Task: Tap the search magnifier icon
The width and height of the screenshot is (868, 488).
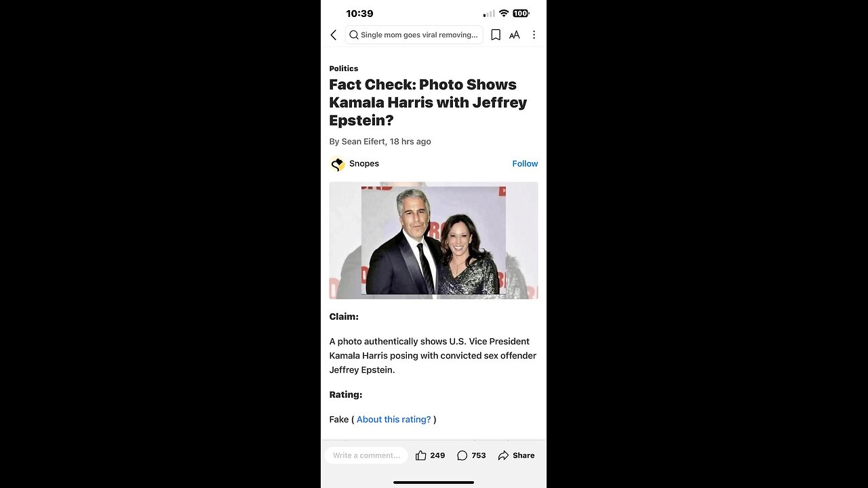Action: (x=353, y=35)
